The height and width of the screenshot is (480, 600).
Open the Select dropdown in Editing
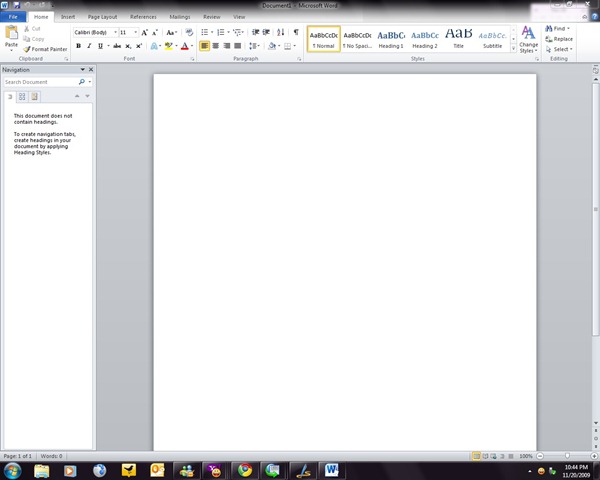coord(559,49)
